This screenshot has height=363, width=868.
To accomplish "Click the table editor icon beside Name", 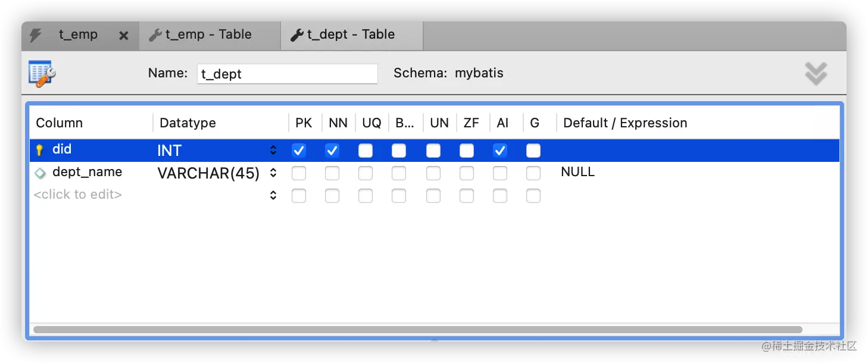I will pyautogui.click(x=42, y=74).
